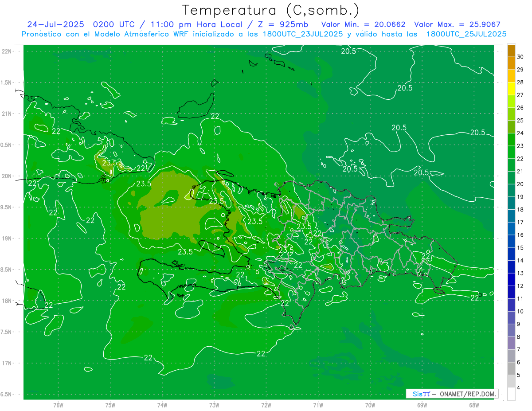Click the legend value "12"
Screen dimensions: 532x411
point(520,286)
